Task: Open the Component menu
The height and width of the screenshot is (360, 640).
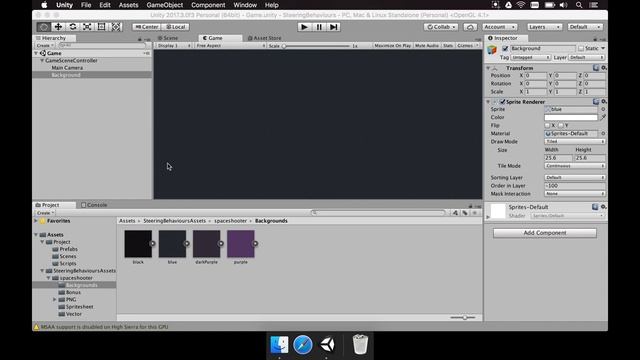Action: 208,5
